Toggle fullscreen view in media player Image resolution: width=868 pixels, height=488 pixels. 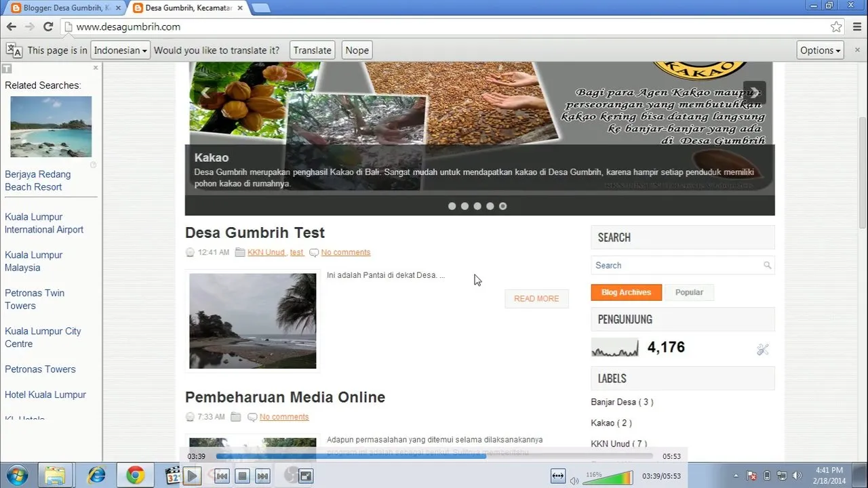tap(306, 476)
